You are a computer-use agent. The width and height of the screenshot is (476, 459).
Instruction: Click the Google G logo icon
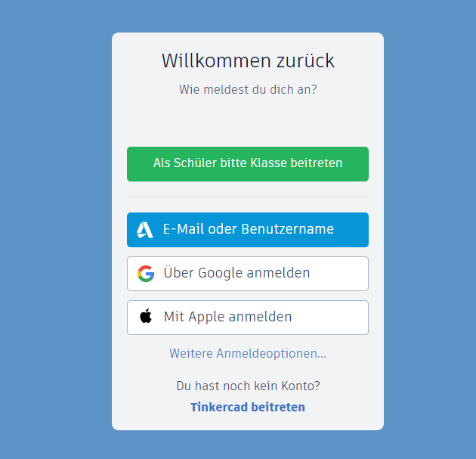(x=146, y=274)
